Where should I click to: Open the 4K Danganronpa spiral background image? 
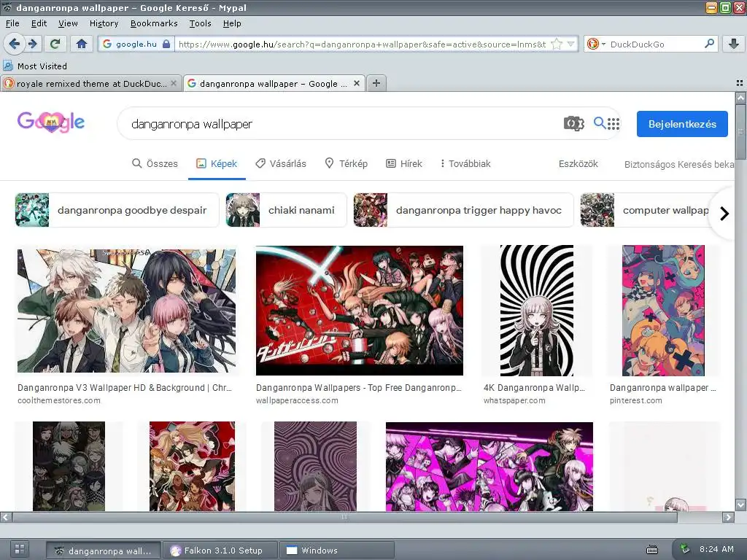click(537, 311)
